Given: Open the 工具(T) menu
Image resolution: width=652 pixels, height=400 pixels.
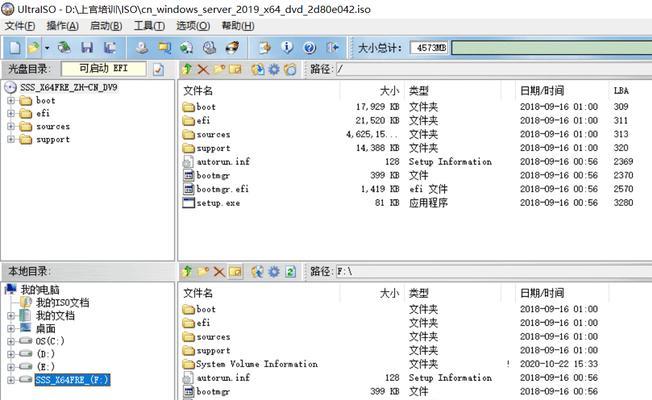Looking at the screenshot, I should tap(149, 26).
